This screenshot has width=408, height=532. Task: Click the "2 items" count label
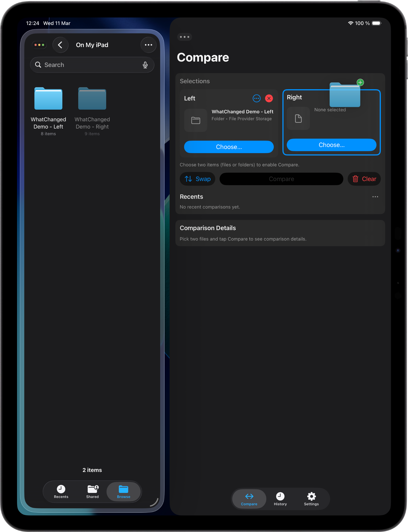[x=92, y=470]
